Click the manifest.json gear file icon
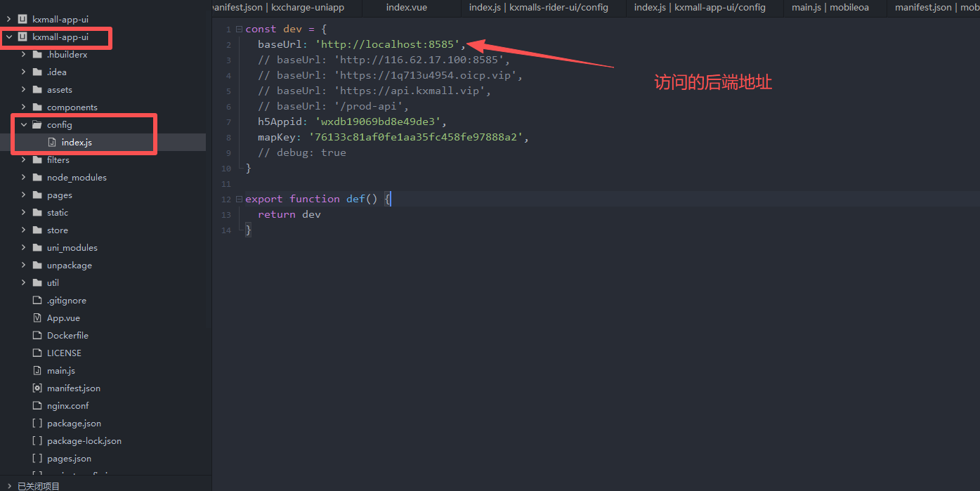980x491 pixels. [37, 388]
